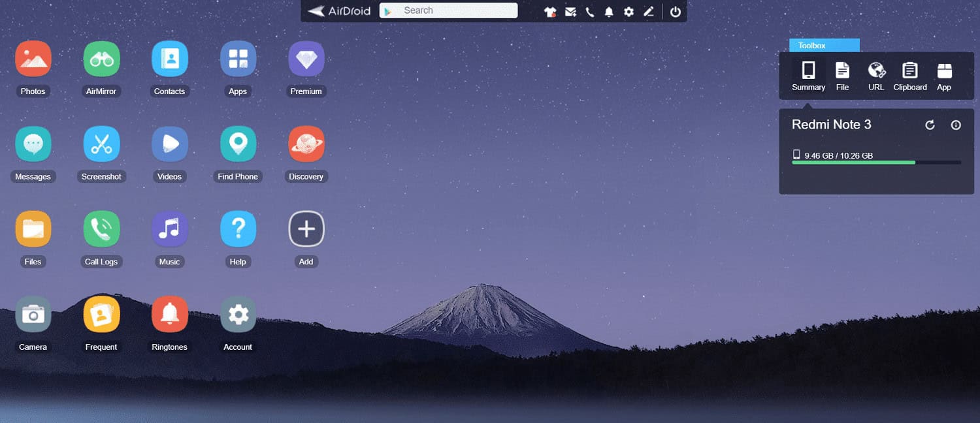Screen dimensions: 980x423
Task: Open the Ringtones manager
Action: pyautogui.click(x=169, y=314)
